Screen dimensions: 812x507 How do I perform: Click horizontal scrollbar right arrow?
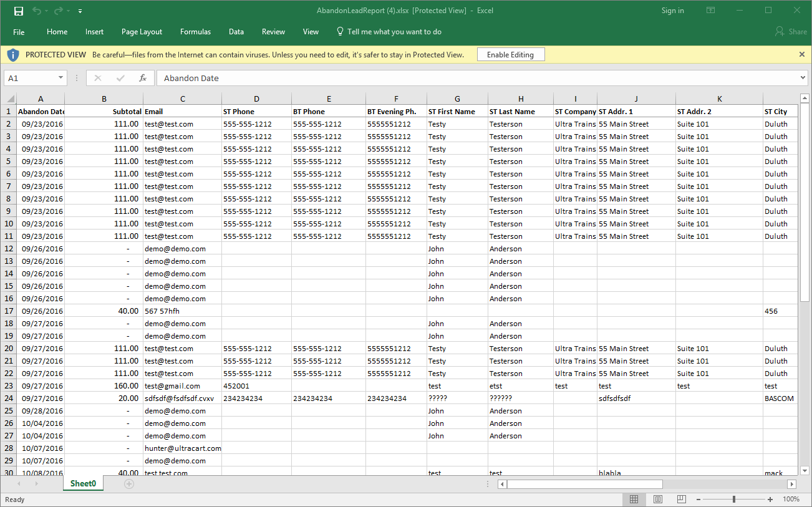pos(792,484)
